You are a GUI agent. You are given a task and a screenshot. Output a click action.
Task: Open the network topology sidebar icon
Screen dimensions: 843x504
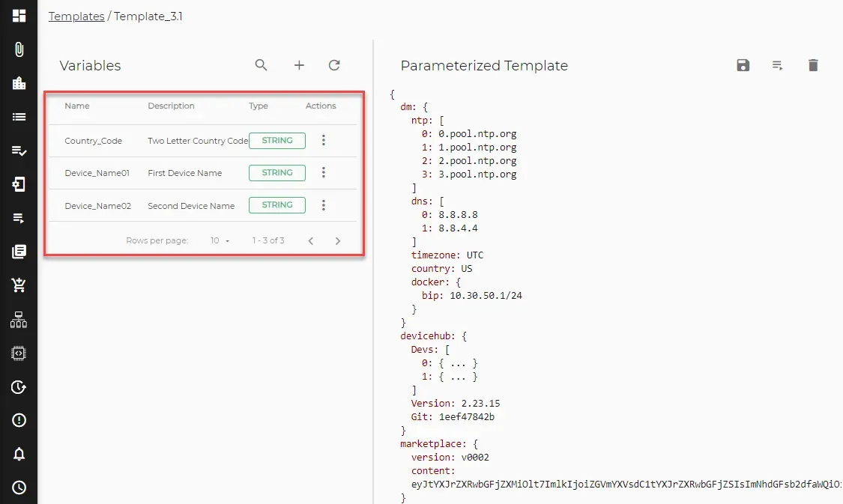coord(19,320)
